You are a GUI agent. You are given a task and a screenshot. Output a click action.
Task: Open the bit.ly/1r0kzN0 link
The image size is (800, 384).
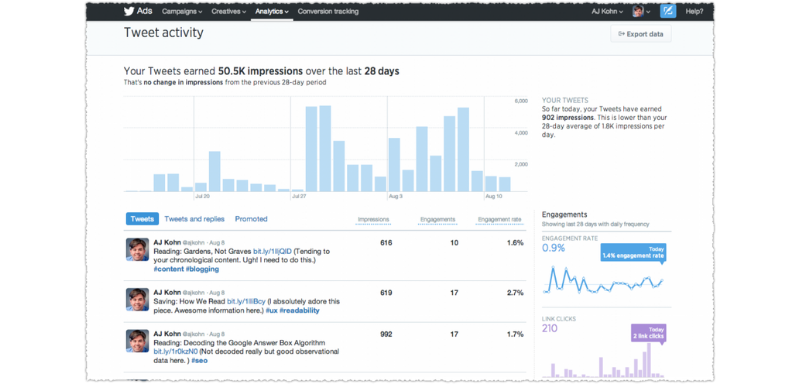tap(175, 352)
